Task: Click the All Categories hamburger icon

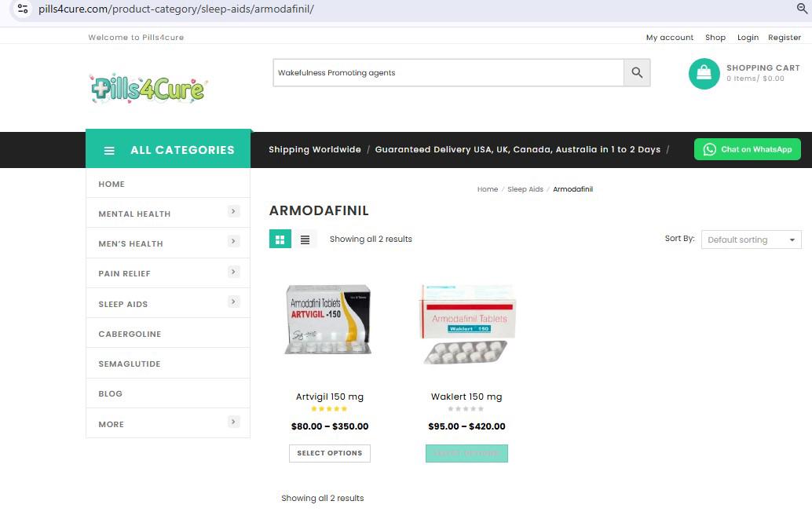Action: (x=109, y=151)
